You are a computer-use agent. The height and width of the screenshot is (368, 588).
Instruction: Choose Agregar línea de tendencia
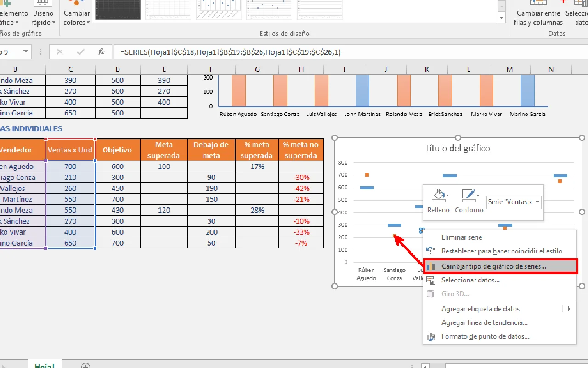[x=485, y=322]
